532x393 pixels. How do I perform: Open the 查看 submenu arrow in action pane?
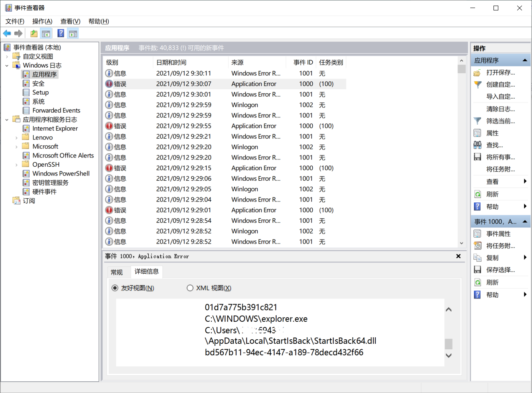525,181
